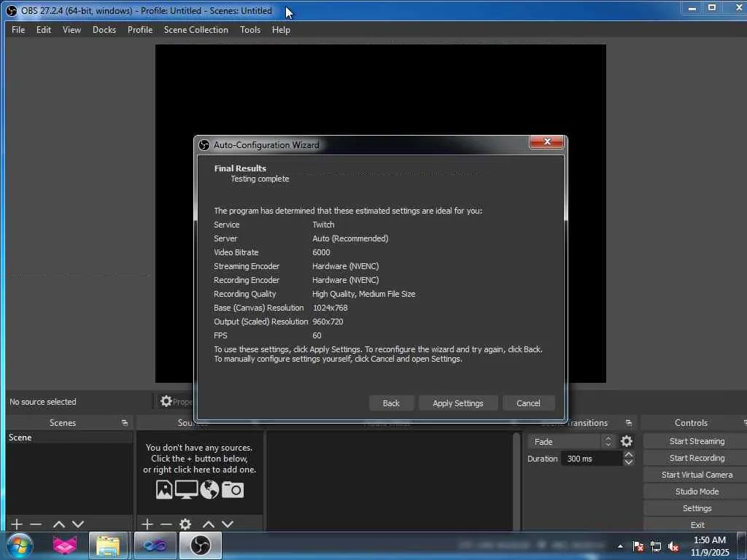This screenshot has width=747, height=560.
Task: Add a new scene with the plus icon
Action: coord(17,524)
